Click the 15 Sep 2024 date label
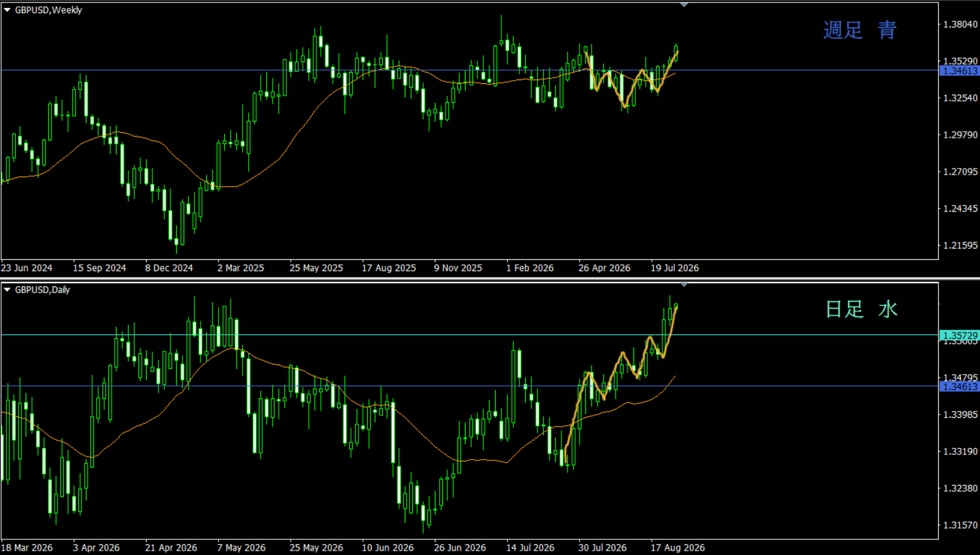 click(x=99, y=268)
